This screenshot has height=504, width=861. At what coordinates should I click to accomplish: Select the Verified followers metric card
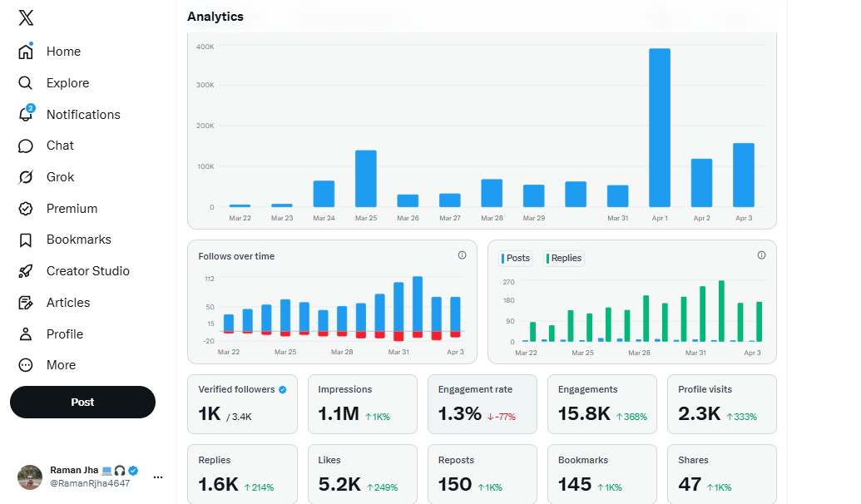242,404
